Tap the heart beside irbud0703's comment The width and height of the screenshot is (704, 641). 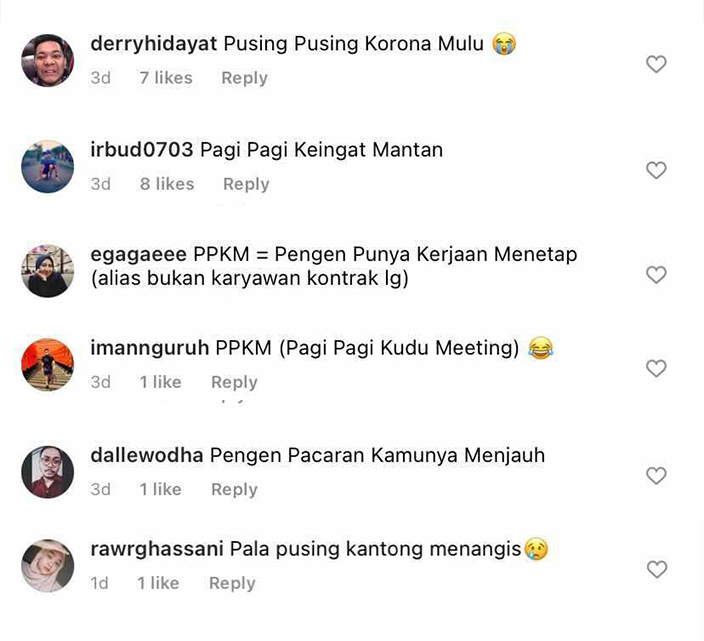pos(656,170)
